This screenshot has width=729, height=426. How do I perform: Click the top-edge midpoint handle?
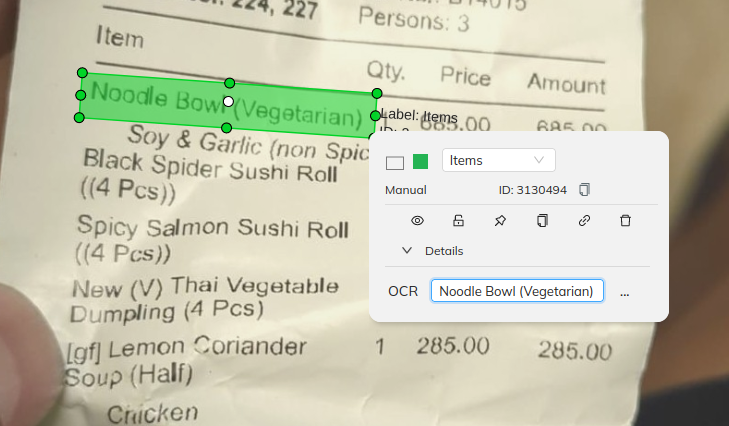[230, 83]
